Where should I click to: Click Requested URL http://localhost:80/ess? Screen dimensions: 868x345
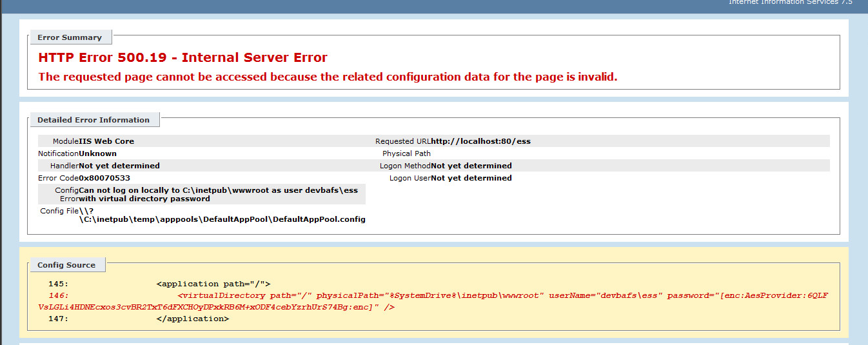coord(480,141)
